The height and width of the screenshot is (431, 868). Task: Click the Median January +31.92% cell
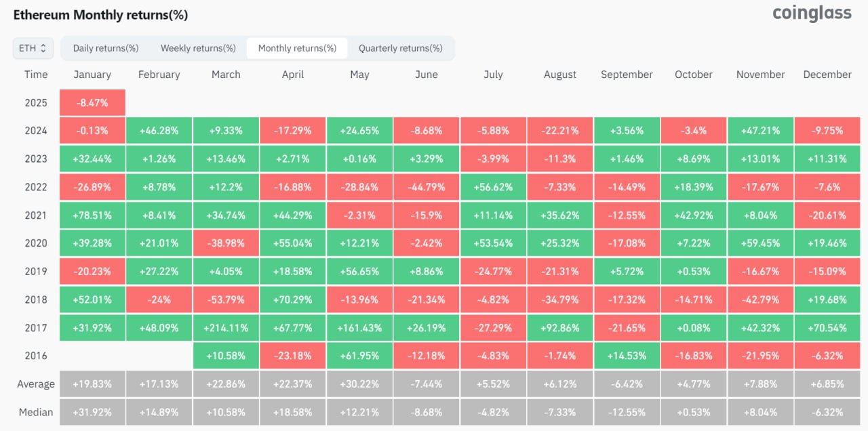92,412
